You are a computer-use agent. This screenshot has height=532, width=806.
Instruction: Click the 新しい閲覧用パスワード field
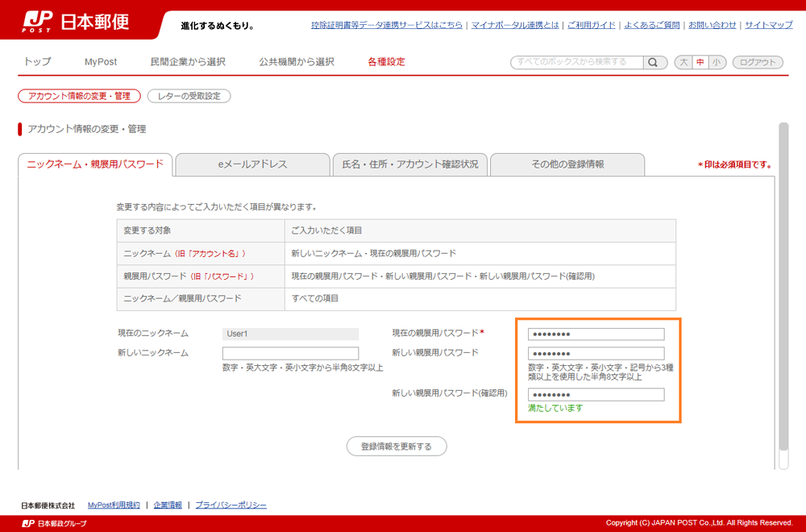596,354
